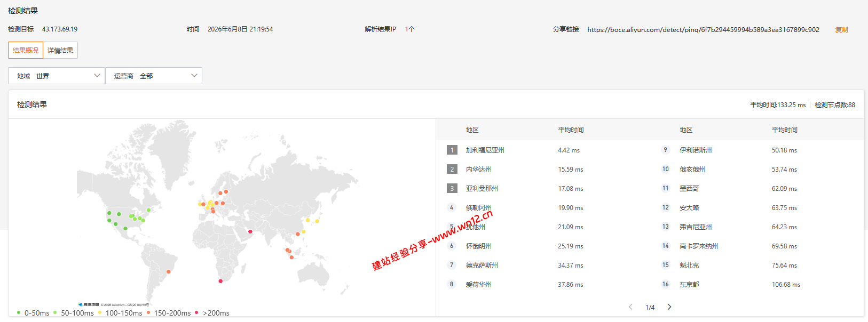Select the 怀俄明州 region
The image size is (868, 322).
(x=478, y=246)
